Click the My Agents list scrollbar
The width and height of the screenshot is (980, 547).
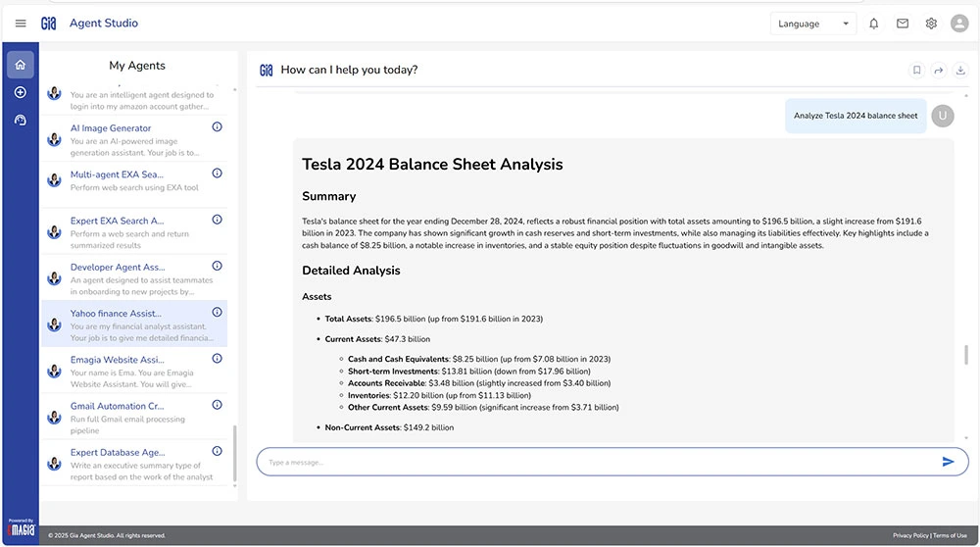[x=234, y=455]
